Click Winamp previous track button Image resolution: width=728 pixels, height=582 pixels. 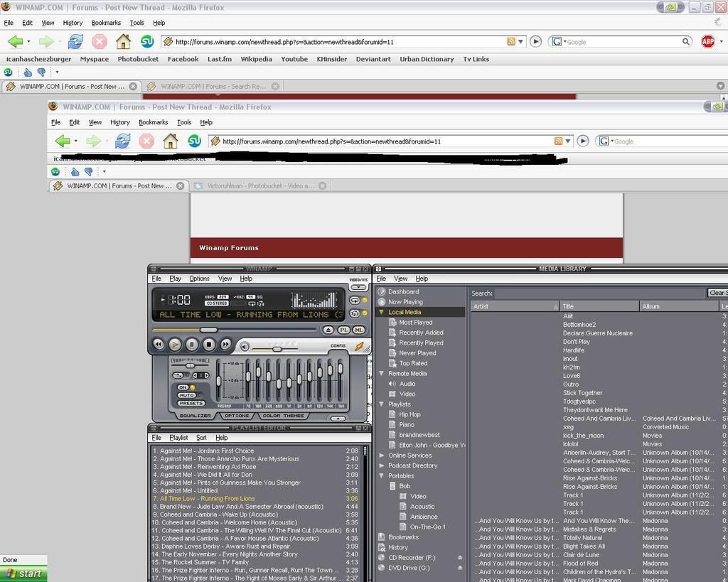pyautogui.click(x=159, y=345)
